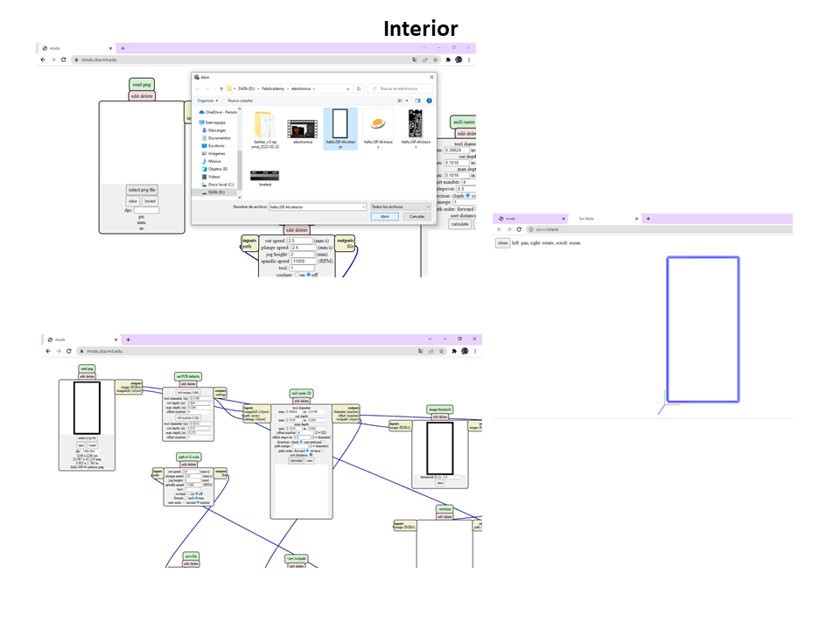This screenshot has width=840, height=630.
Task: Switch to the Sin título browser tab
Action: click(585, 218)
